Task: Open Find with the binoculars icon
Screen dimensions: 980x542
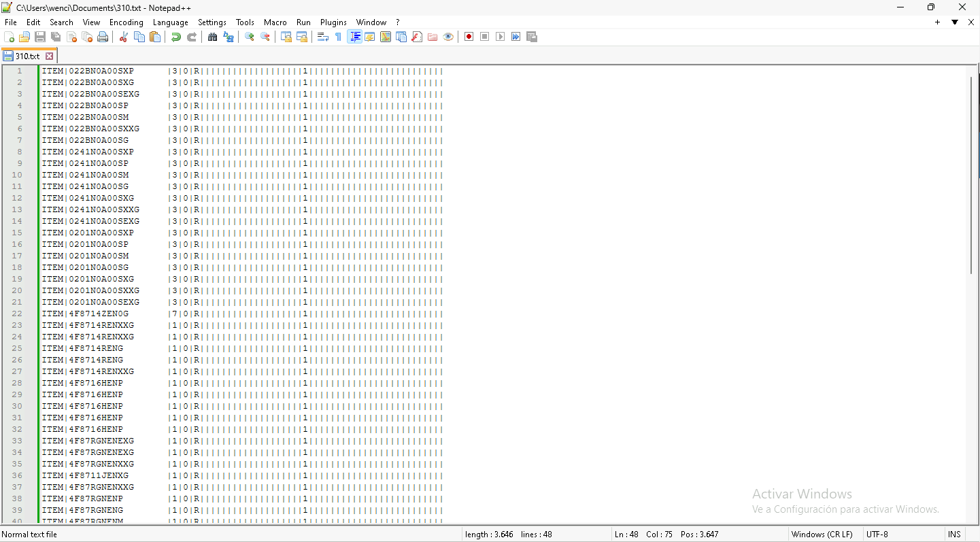Action: tap(213, 37)
